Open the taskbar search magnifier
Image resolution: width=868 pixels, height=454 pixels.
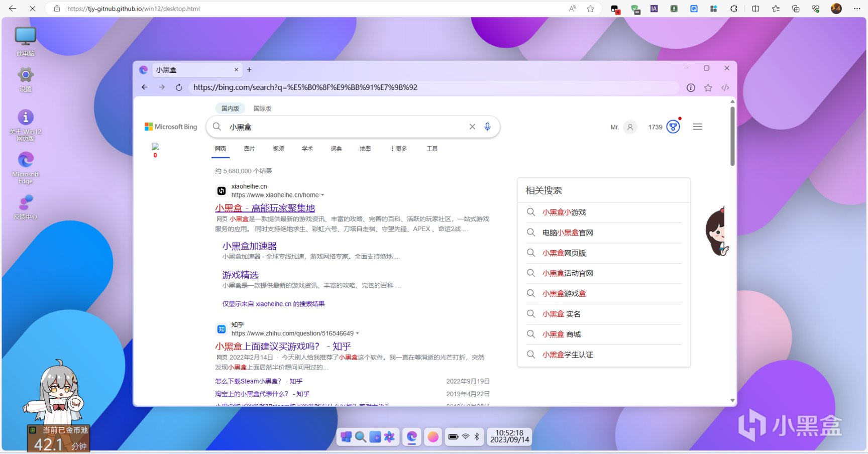coord(360,437)
